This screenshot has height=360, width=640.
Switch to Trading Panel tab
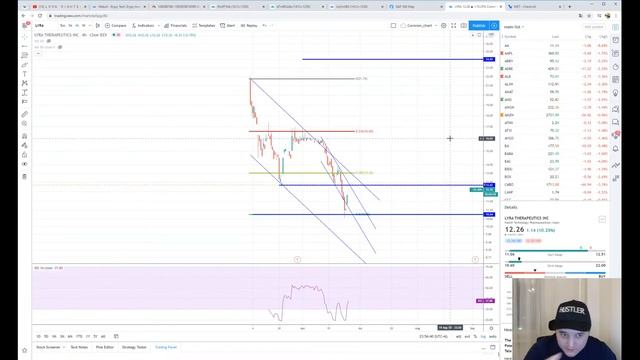click(166, 347)
